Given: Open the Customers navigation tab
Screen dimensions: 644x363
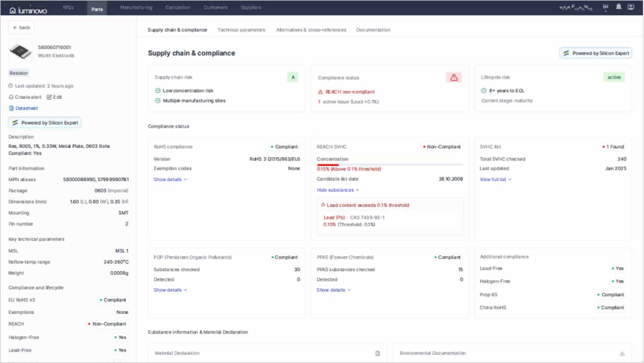Looking at the screenshot, I should (x=216, y=8).
